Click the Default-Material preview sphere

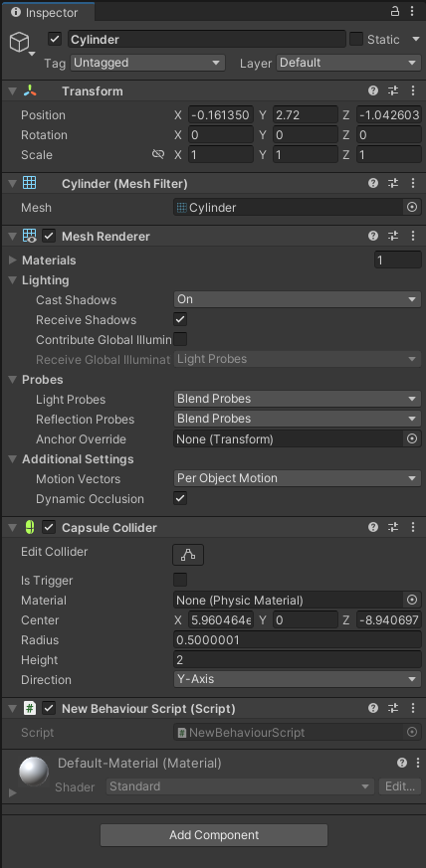pos(34,772)
